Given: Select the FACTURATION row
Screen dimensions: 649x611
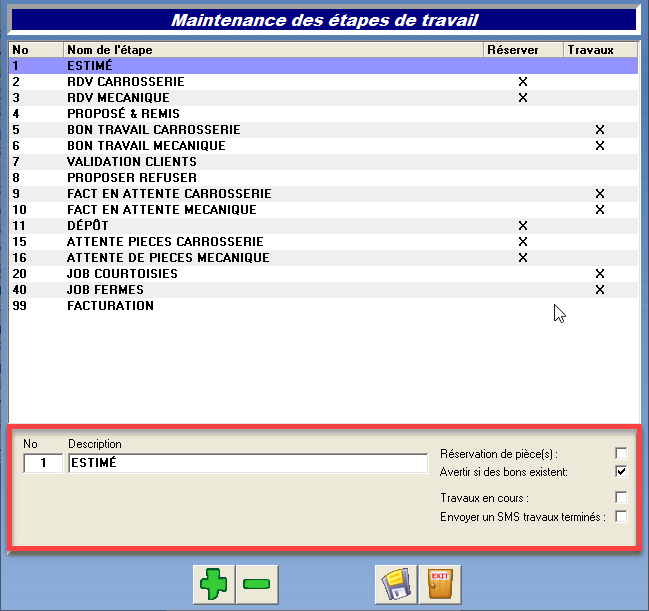Looking at the screenshot, I should tap(323, 306).
